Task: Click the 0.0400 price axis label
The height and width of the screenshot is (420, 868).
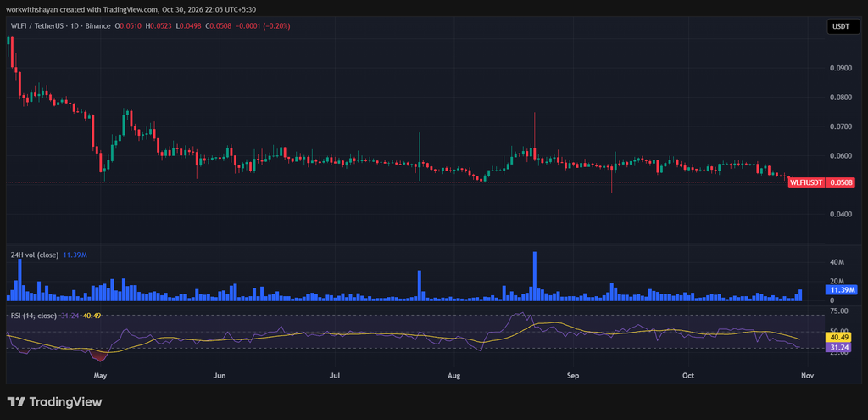Action: point(840,215)
